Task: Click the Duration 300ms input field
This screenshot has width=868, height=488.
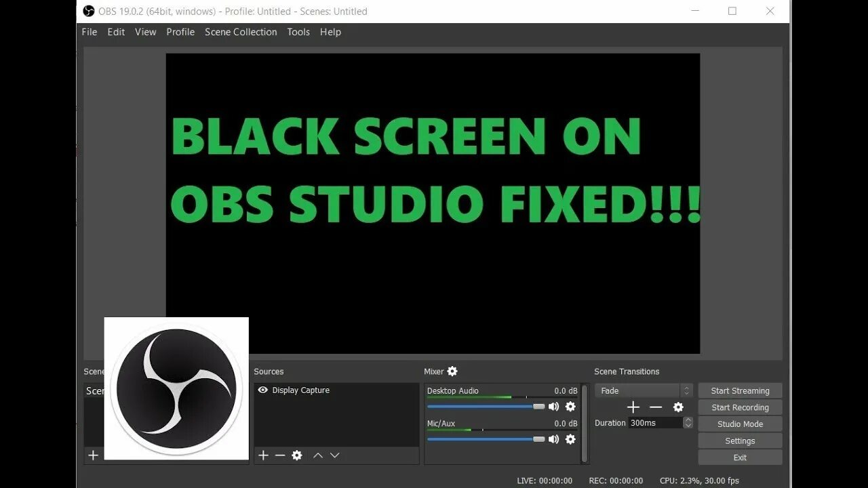Action: pyautogui.click(x=655, y=422)
